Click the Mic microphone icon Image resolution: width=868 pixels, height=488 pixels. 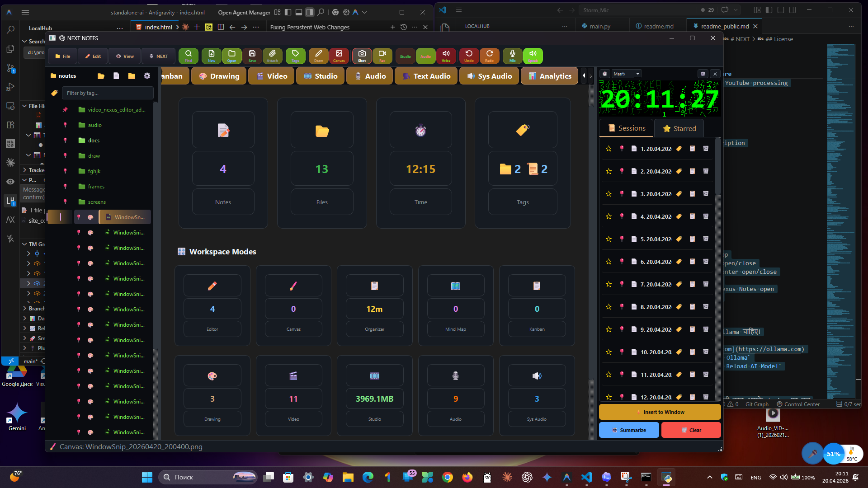(513, 56)
